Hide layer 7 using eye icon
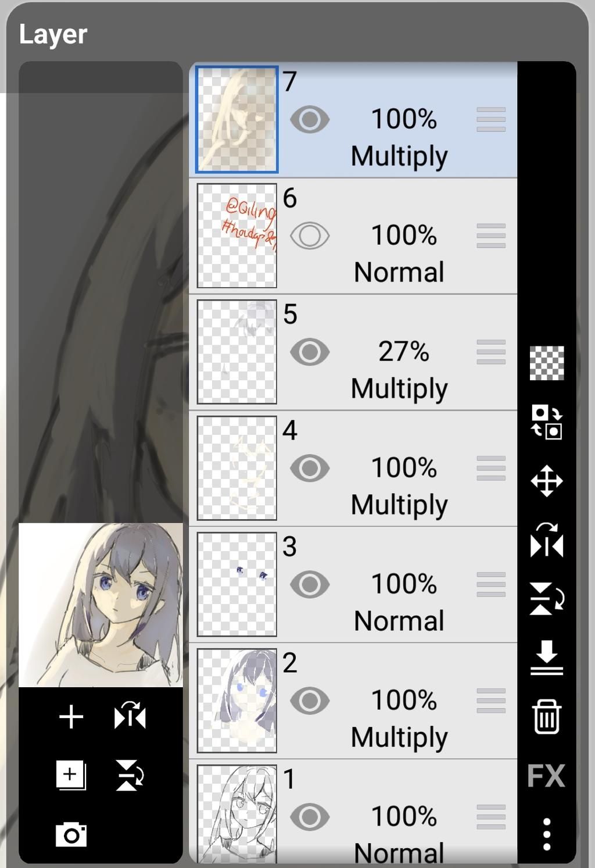The width and height of the screenshot is (595, 868). pyautogui.click(x=310, y=120)
